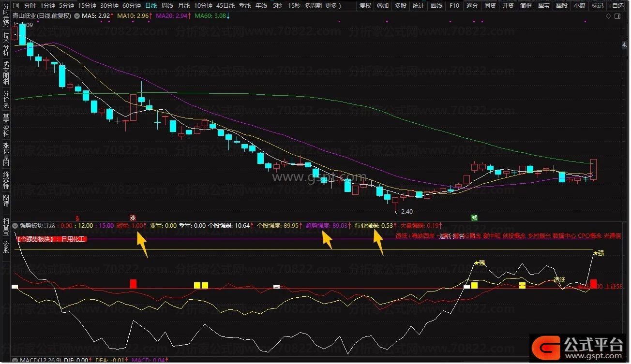Expand the 强势板块寻龙 indicator dropdown
Viewport: 631px width, 364px height.
[15, 225]
